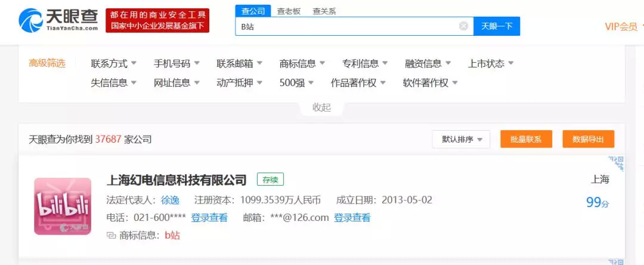This screenshot has height=265, width=644.
Task: Select the 查公司 tab
Action: [253, 11]
